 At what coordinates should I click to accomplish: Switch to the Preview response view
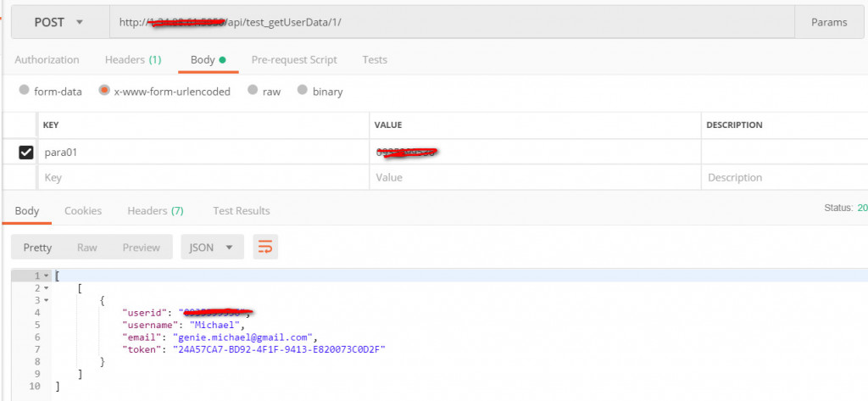pyautogui.click(x=142, y=248)
